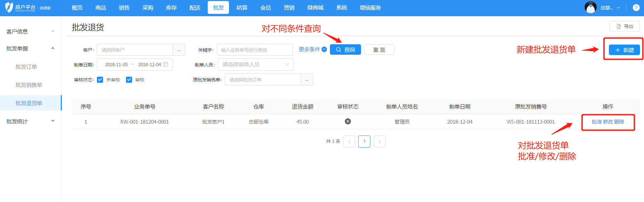Select 批发销售单 in the sidebar
Image resolution: width=644 pixels, height=202 pixels.
[x=29, y=85]
